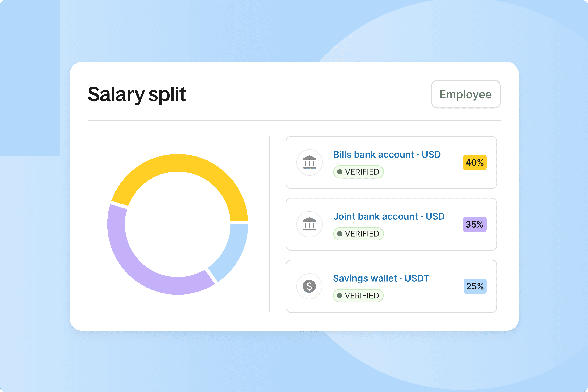This screenshot has height=392, width=588.
Task: Click the VERIFIED badge under Bills bank account
Action: [358, 172]
